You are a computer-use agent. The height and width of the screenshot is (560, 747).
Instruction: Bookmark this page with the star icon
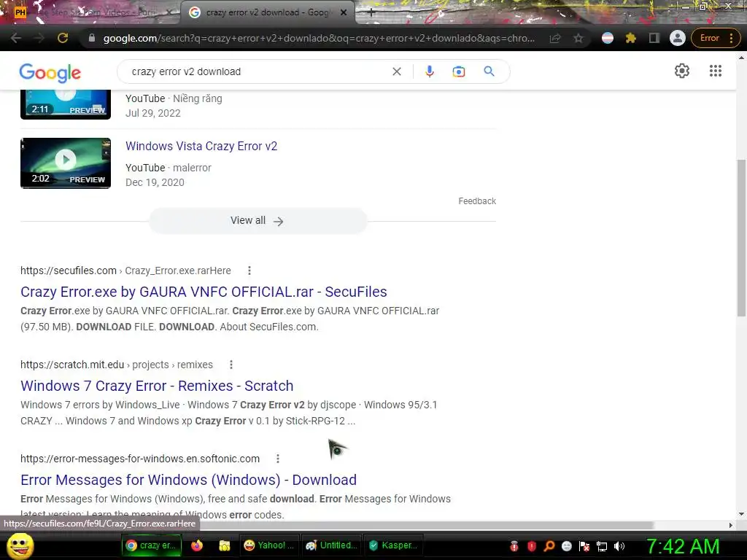coord(578,38)
